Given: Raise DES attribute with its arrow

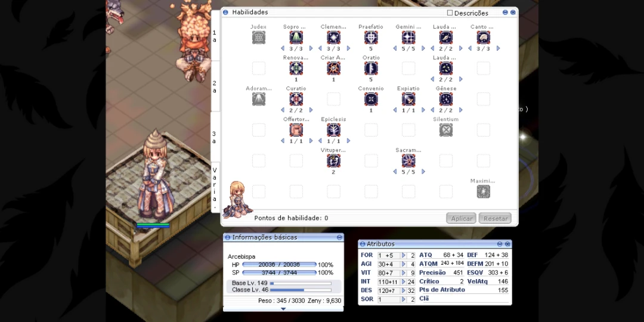Looking at the screenshot, I should [x=403, y=290].
